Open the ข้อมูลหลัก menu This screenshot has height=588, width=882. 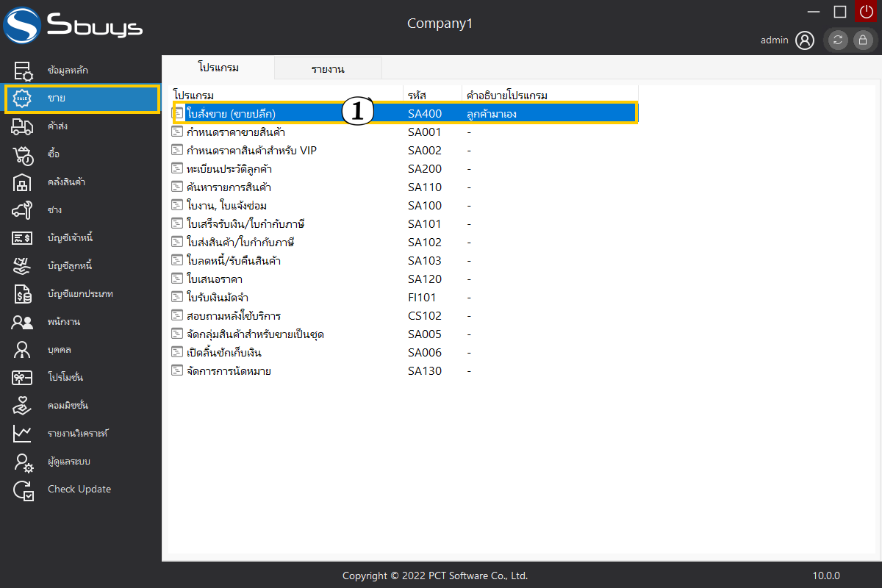click(x=68, y=71)
